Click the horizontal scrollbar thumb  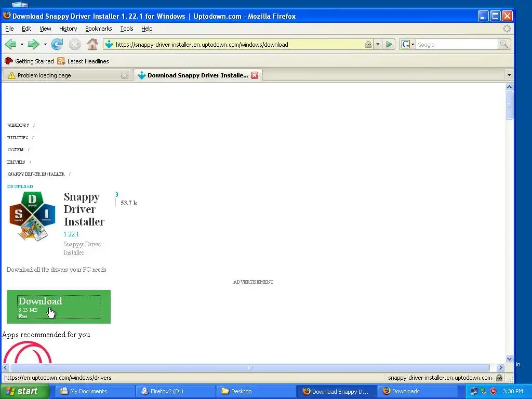tap(250, 367)
